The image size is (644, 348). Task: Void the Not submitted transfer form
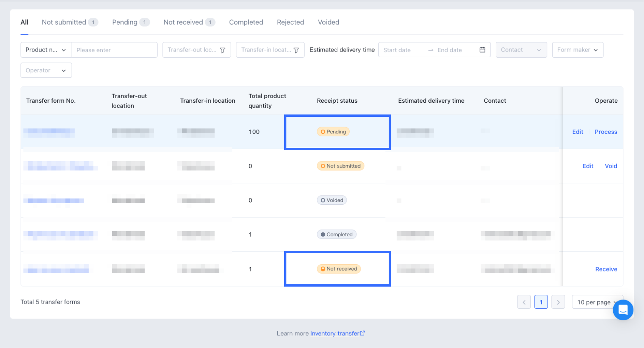tap(611, 166)
